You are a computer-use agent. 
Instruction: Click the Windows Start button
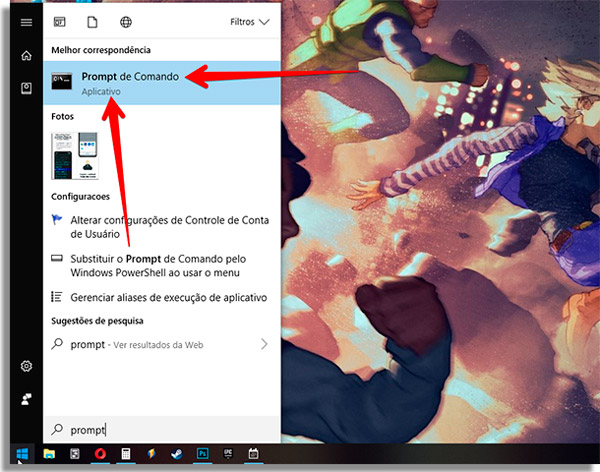point(22,454)
